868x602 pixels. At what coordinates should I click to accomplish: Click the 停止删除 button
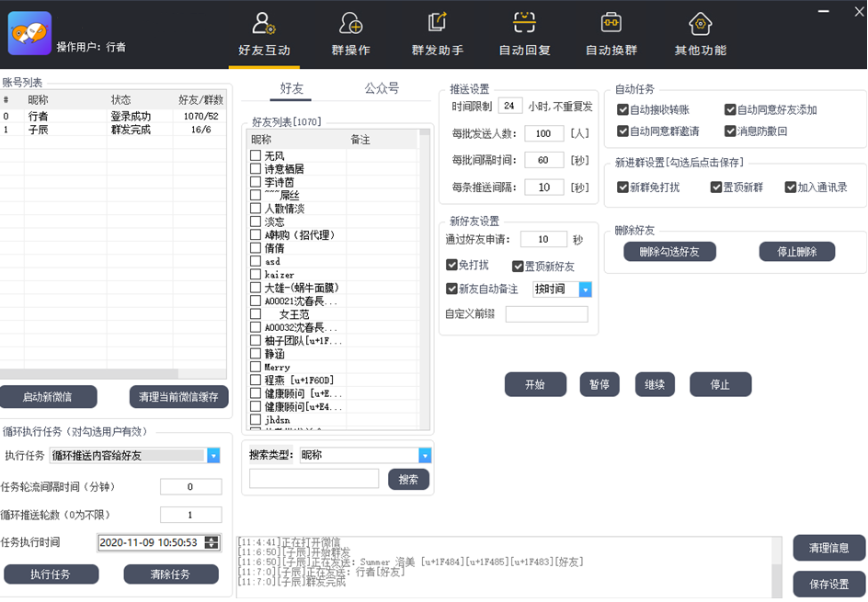click(796, 252)
